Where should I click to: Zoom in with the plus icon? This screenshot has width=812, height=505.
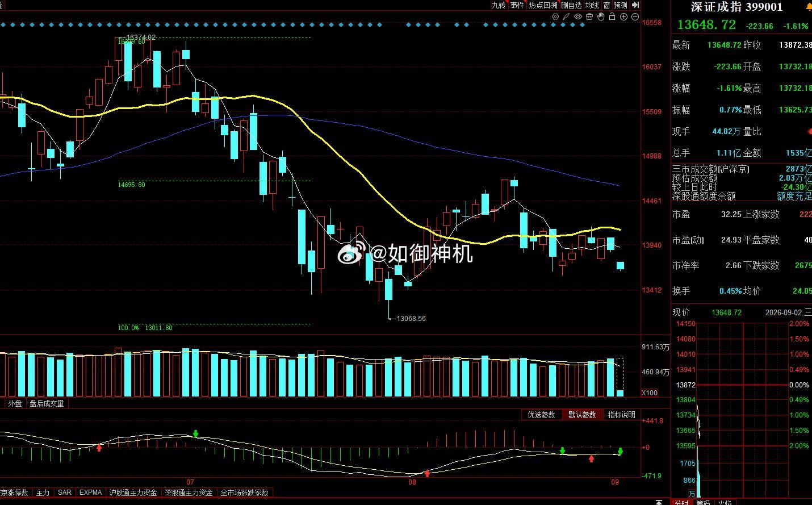(x=623, y=16)
